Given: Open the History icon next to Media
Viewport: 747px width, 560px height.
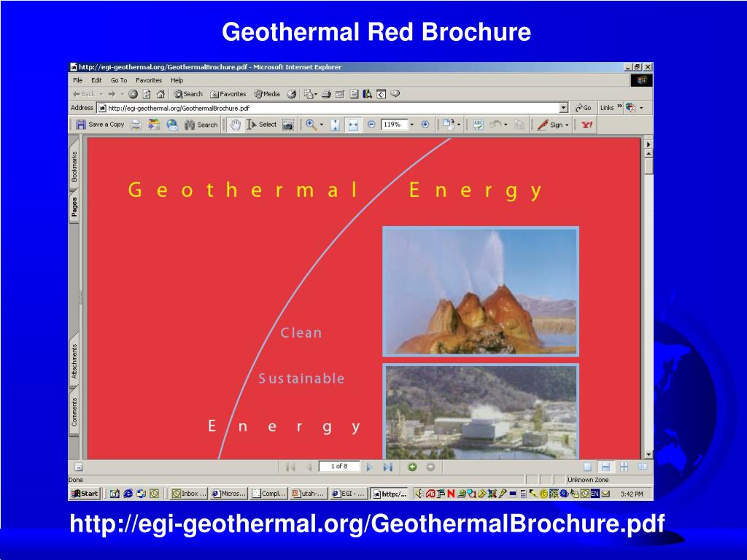Looking at the screenshot, I should point(292,94).
